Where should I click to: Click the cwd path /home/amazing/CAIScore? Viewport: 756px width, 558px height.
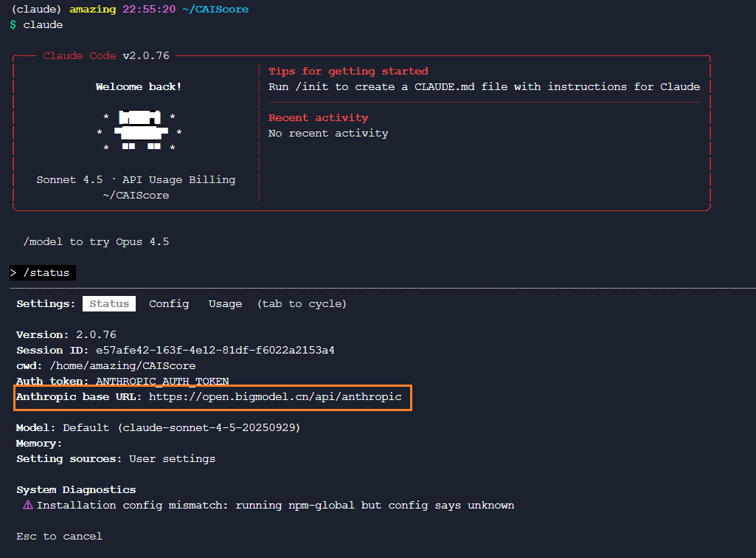(x=122, y=366)
